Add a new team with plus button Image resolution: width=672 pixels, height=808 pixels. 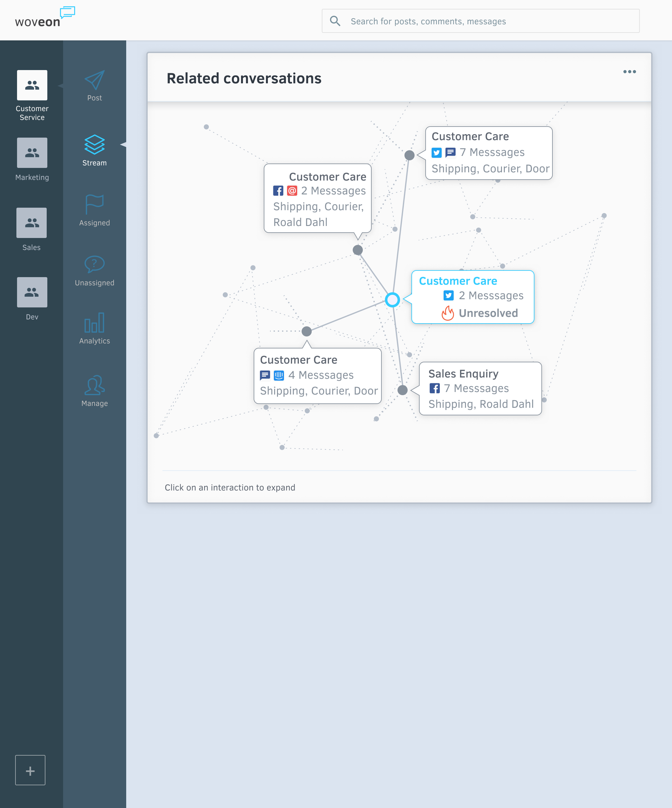pos(30,770)
